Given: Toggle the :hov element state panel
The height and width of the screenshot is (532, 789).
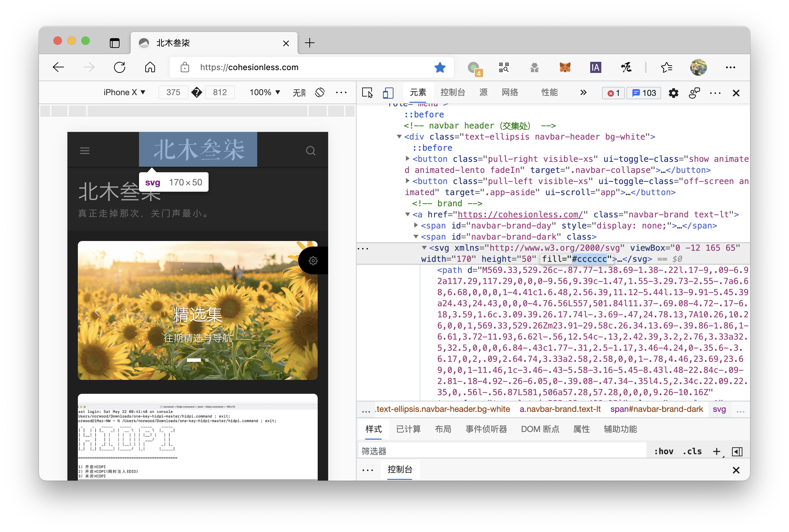Looking at the screenshot, I should (x=664, y=451).
